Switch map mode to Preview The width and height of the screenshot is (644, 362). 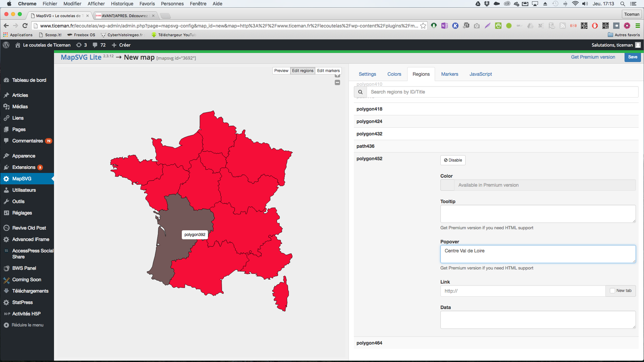pyautogui.click(x=281, y=71)
